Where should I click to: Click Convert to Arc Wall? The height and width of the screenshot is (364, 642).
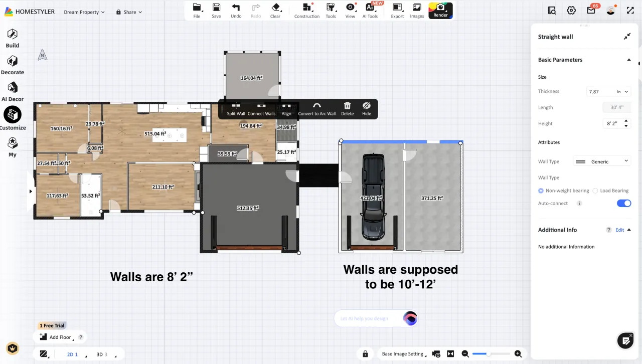[317, 109]
